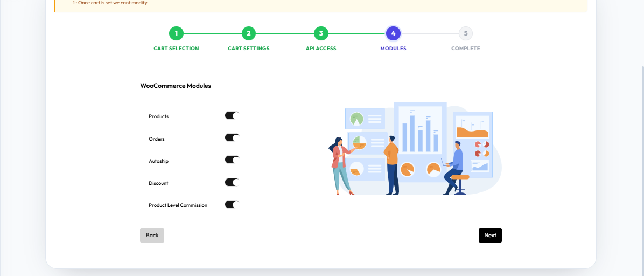Click the Back button

(x=152, y=235)
